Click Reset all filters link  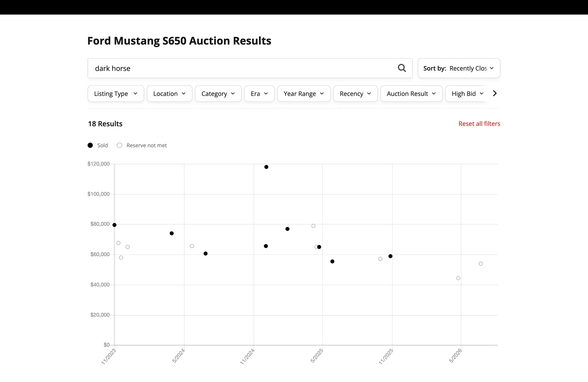(479, 124)
